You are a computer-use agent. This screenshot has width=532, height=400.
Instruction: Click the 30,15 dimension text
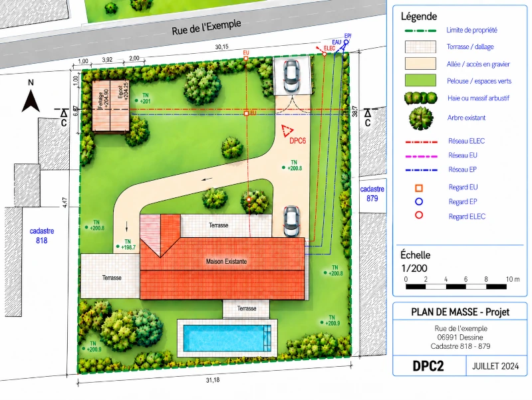coord(222,47)
